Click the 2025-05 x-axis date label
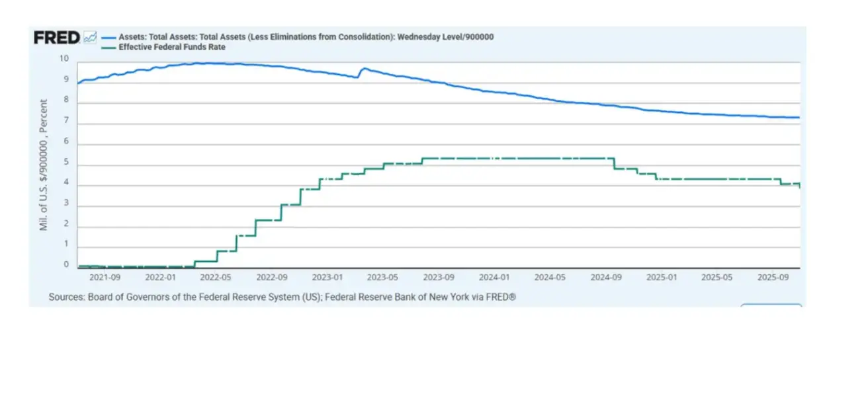 716,278
